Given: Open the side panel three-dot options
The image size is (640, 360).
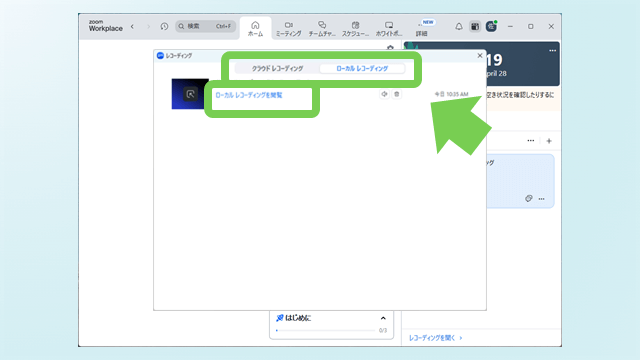Looking at the screenshot, I should coord(531,140).
